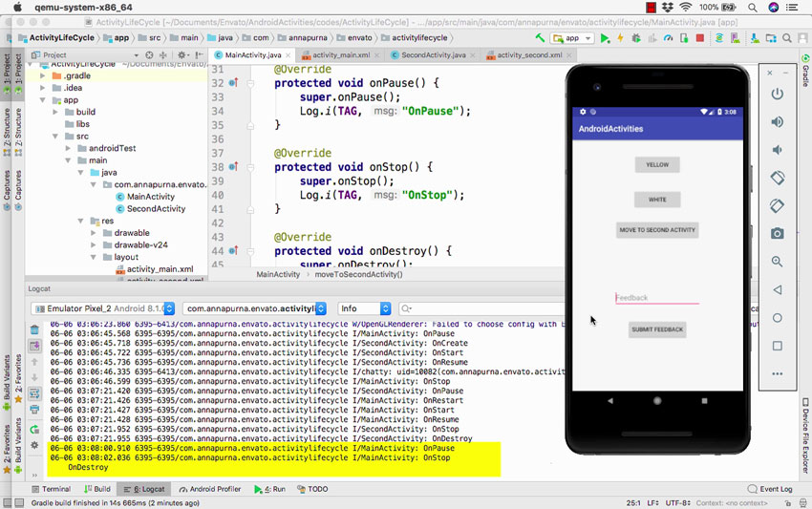Take emulator screenshot with camera icon

coord(777,234)
